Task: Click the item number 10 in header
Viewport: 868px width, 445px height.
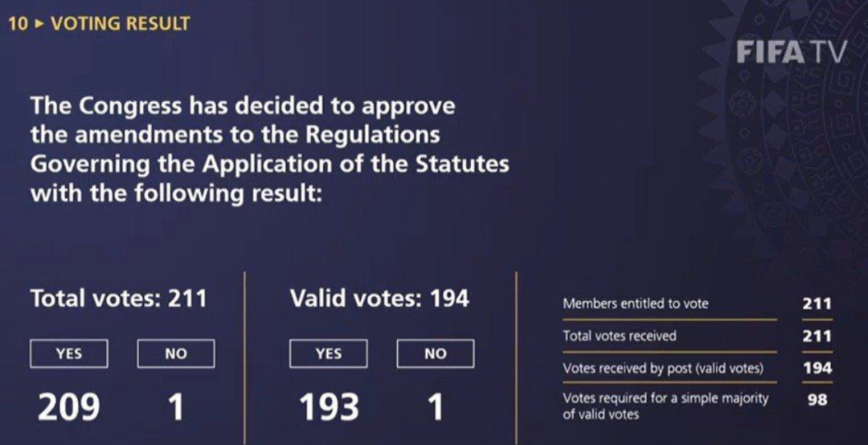Action: click(18, 23)
